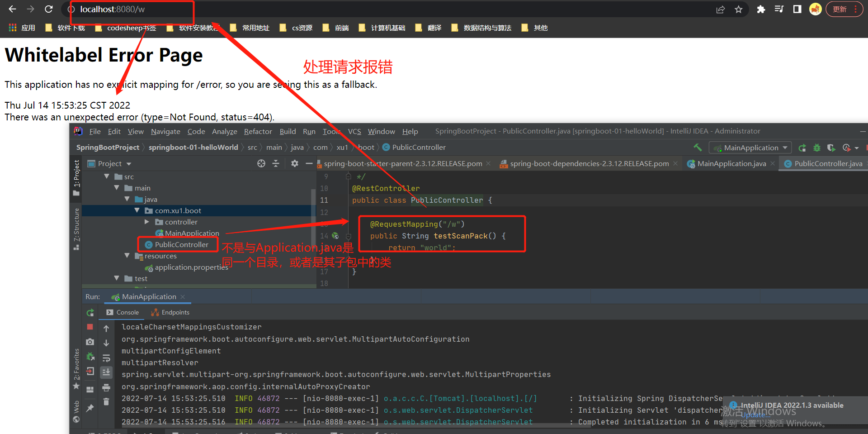Pin the Run tab with pin icon
The width and height of the screenshot is (868, 434).
pyautogui.click(x=90, y=408)
